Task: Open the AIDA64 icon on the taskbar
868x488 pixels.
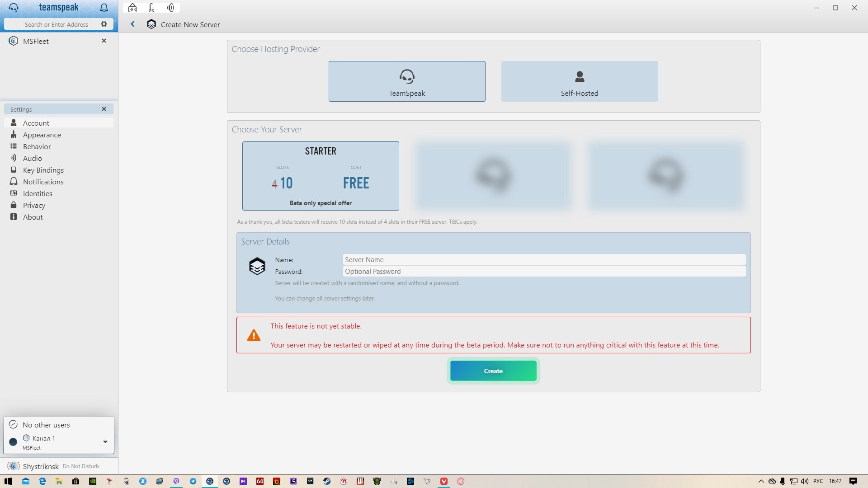Action: [x=260, y=481]
